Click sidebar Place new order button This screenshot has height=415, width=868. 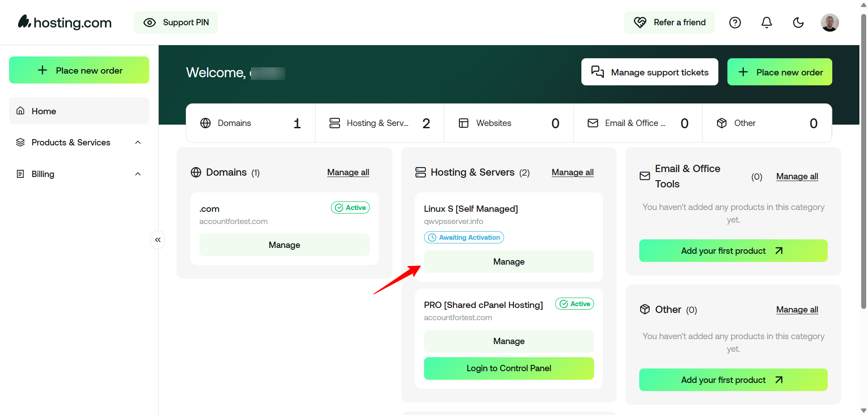pos(79,70)
